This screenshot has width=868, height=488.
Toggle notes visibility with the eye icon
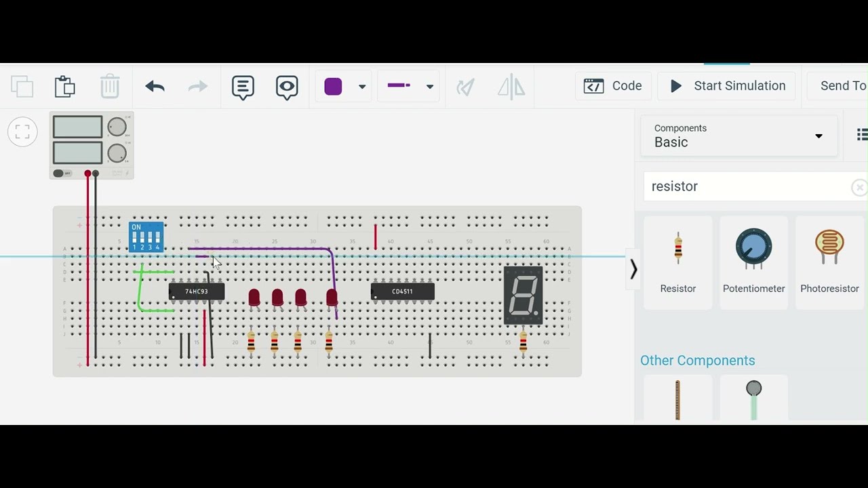287,87
